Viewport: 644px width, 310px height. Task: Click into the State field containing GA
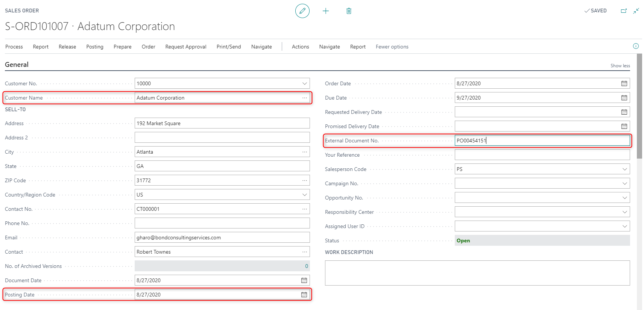[x=222, y=166]
